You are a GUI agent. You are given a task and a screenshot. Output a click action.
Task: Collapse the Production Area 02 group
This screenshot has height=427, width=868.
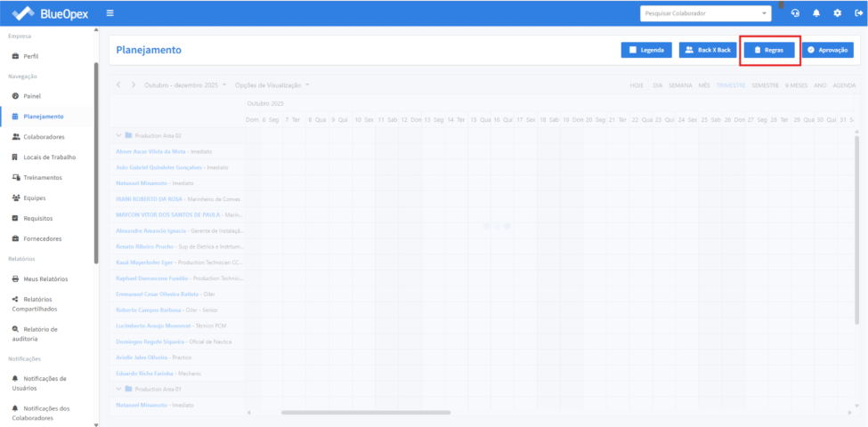coord(118,135)
